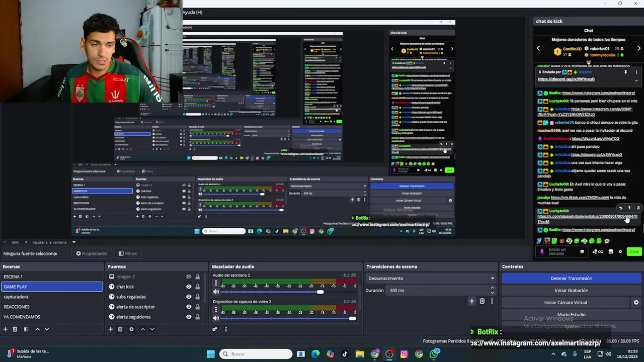Image resolution: width=644 pixels, height=362 pixels.
Task: Pin the hovered Luchyto00 chat message
Action: [629, 208]
